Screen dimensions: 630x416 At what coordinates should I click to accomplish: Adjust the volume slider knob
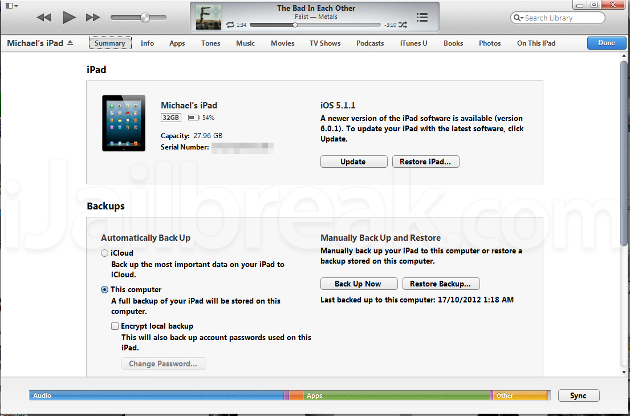click(145, 17)
